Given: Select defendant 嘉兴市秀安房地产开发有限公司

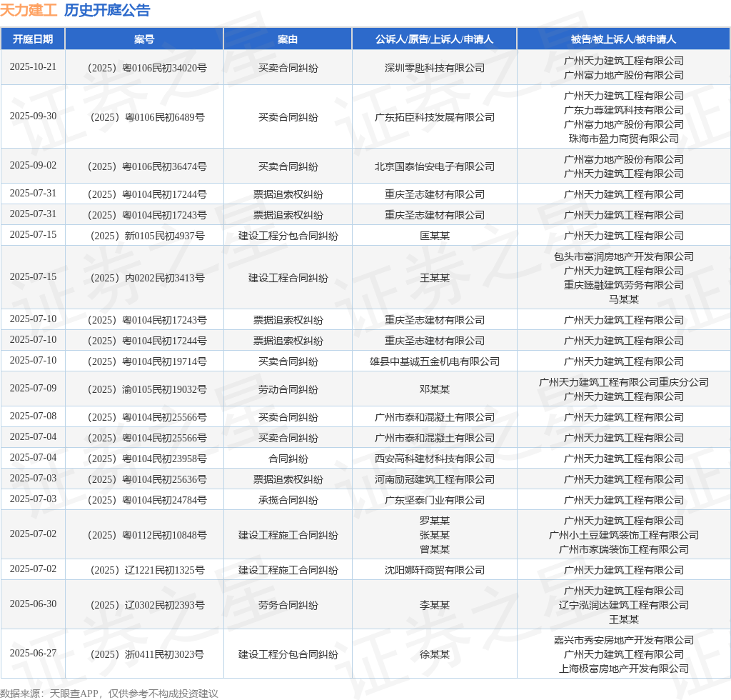Looking at the screenshot, I should tap(624, 640).
